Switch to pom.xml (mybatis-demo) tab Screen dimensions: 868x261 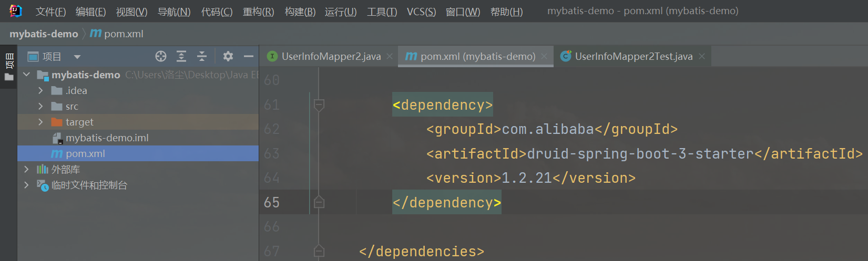pos(476,56)
